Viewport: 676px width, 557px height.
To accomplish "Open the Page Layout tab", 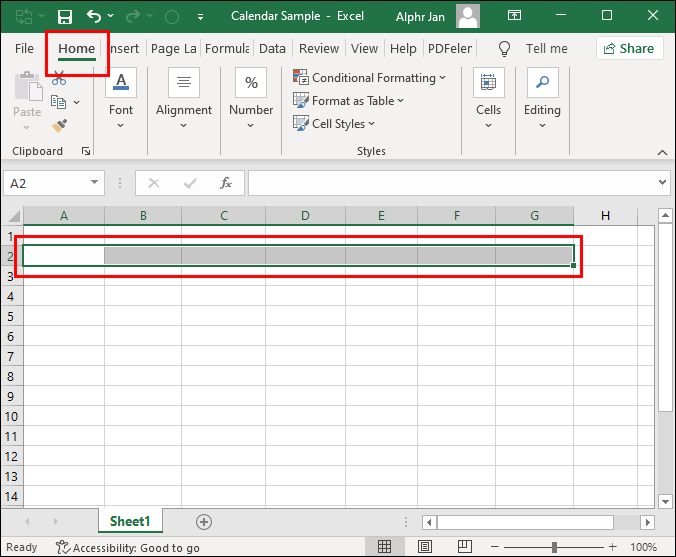I will point(173,49).
